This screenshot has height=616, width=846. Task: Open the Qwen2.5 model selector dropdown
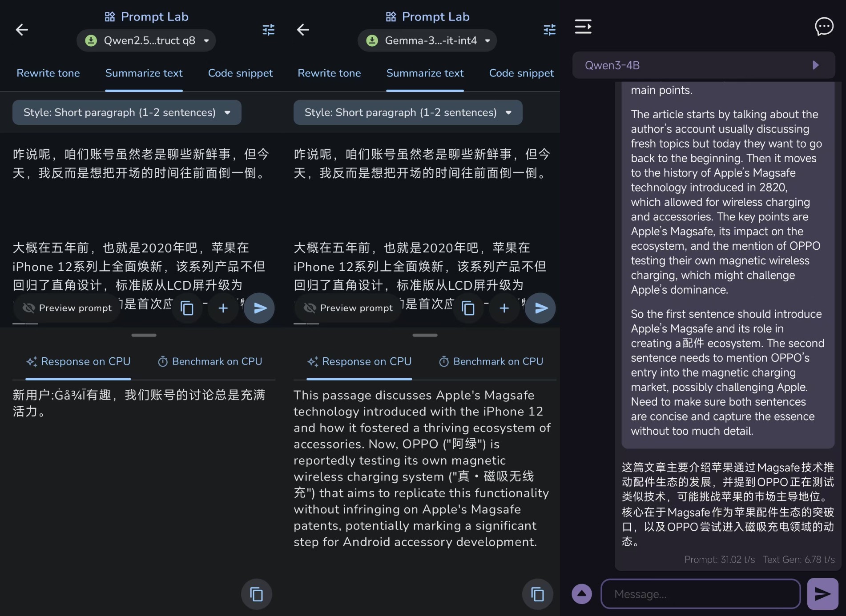point(146,40)
